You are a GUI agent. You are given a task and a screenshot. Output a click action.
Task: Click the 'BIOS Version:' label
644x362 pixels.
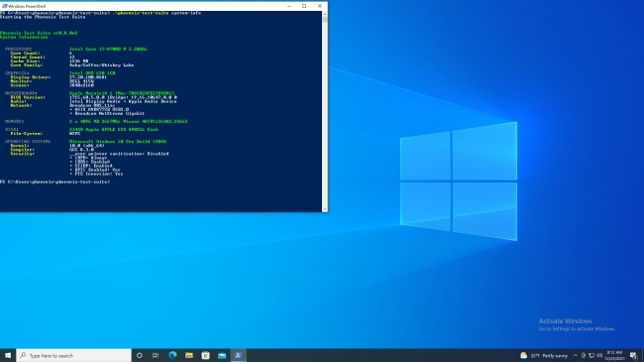point(28,97)
